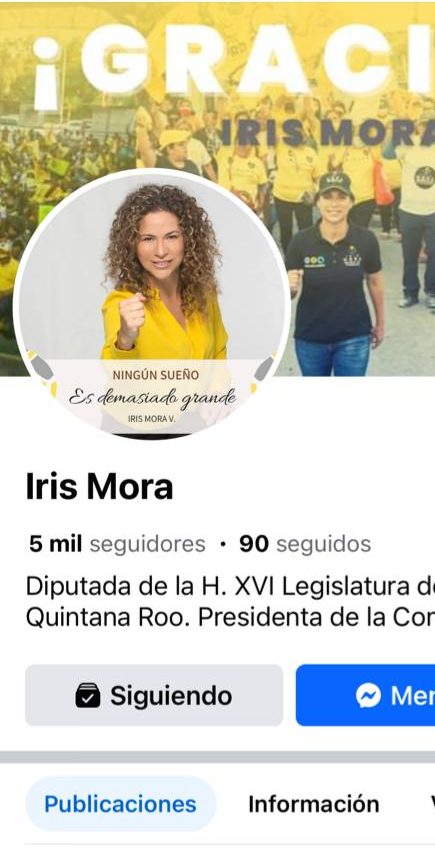The image size is (435, 853).
Task: Switch to the Información tab
Action: pyautogui.click(x=314, y=804)
